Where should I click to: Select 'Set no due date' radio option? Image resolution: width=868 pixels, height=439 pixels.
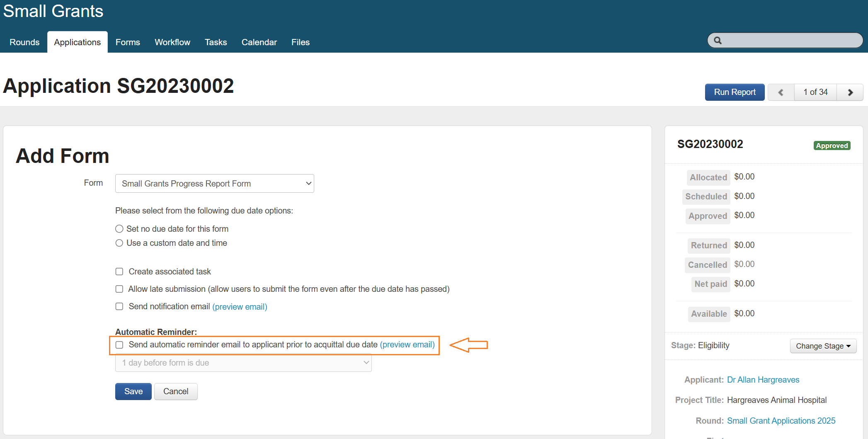(119, 229)
